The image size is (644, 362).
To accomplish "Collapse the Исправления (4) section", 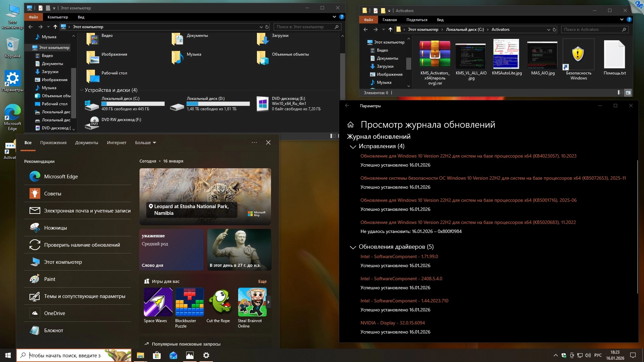I will click(353, 147).
